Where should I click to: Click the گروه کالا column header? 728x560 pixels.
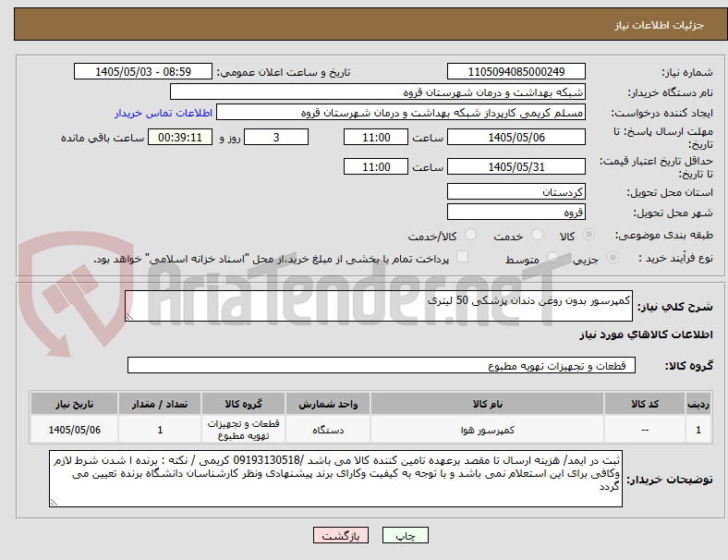[x=243, y=404]
